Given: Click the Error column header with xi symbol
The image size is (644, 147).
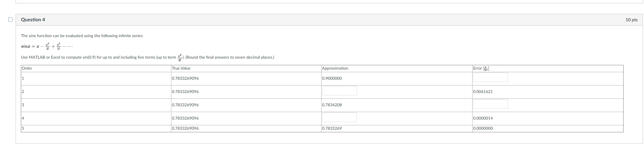Looking at the screenshot, I should [481, 68].
